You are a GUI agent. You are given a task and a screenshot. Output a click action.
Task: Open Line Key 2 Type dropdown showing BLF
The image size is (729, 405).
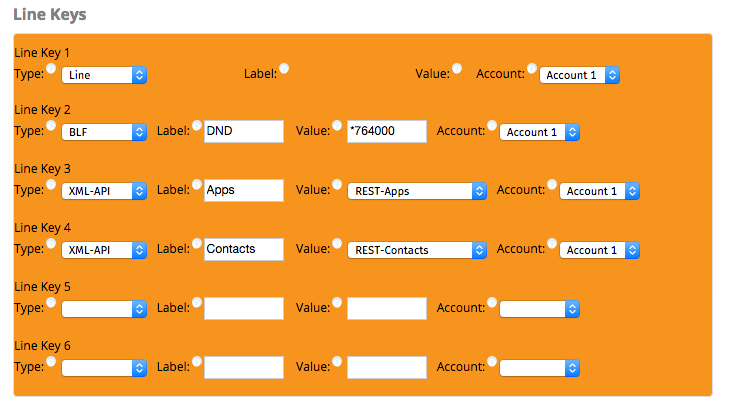pos(104,132)
